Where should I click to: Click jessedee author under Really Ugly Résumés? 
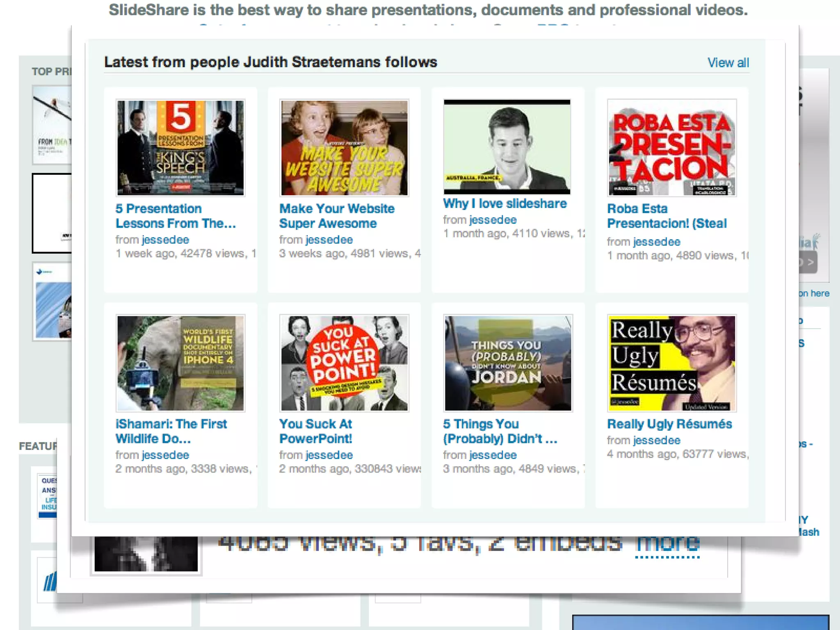point(657,441)
